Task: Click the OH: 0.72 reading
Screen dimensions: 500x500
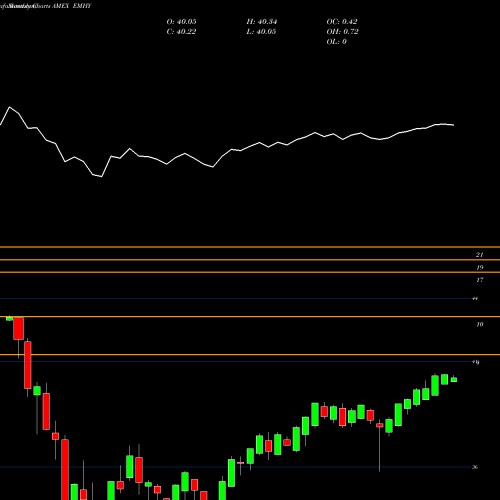Action: [342, 32]
